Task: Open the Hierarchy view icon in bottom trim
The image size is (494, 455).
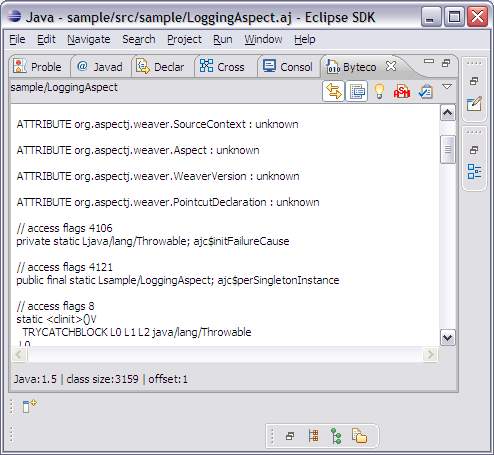Action: point(313,436)
